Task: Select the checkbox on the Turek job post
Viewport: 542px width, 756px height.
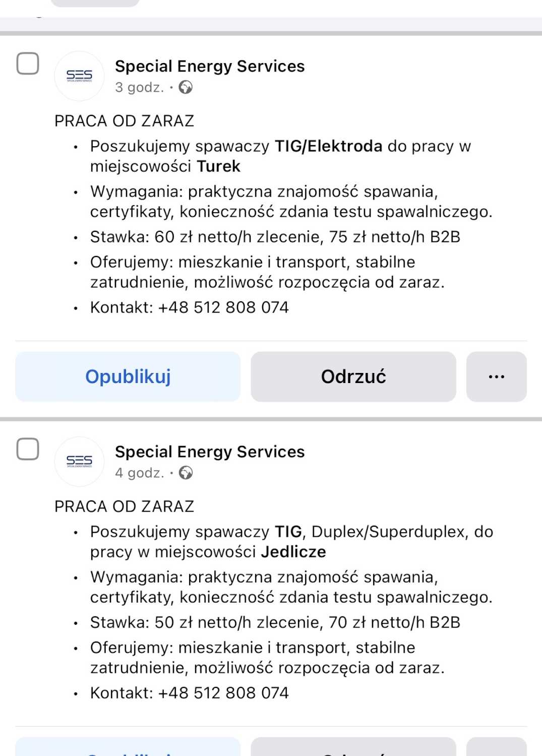Action: 28,64
